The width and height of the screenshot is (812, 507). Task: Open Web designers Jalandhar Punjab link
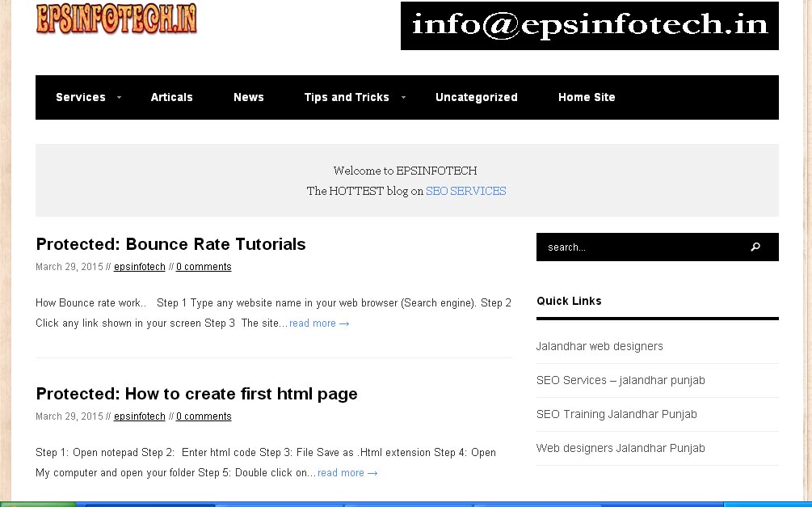coord(621,448)
